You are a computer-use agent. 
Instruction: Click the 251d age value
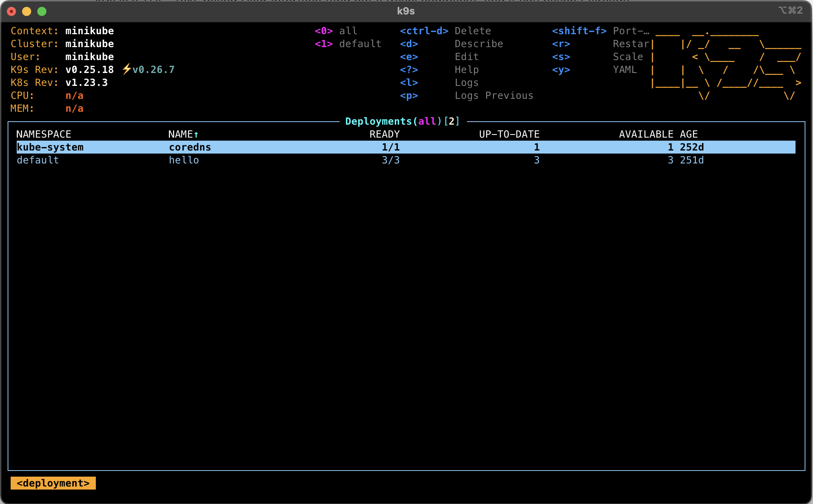pos(692,160)
